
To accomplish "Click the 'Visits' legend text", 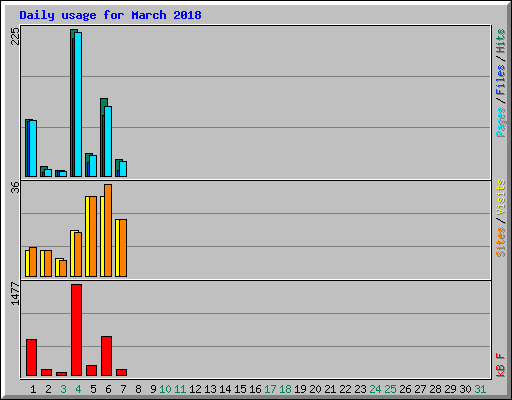I will pyautogui.click(x=500, y=197).
